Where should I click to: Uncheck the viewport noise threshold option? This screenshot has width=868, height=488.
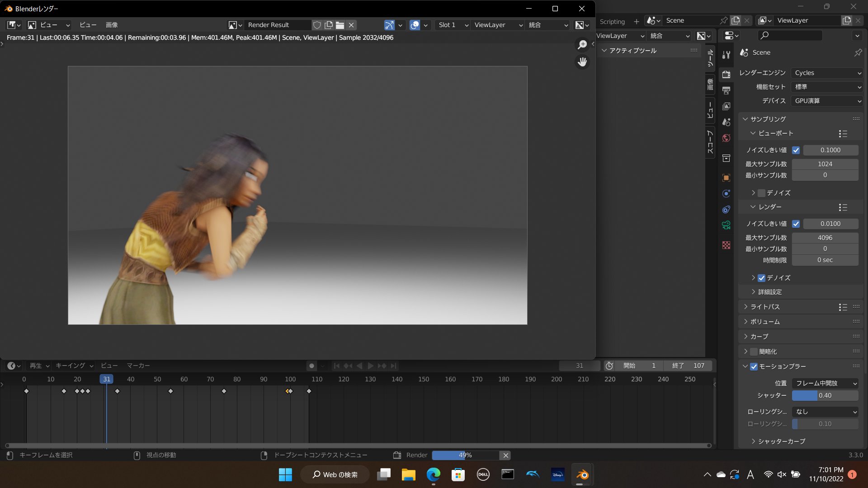click(796, 150)
